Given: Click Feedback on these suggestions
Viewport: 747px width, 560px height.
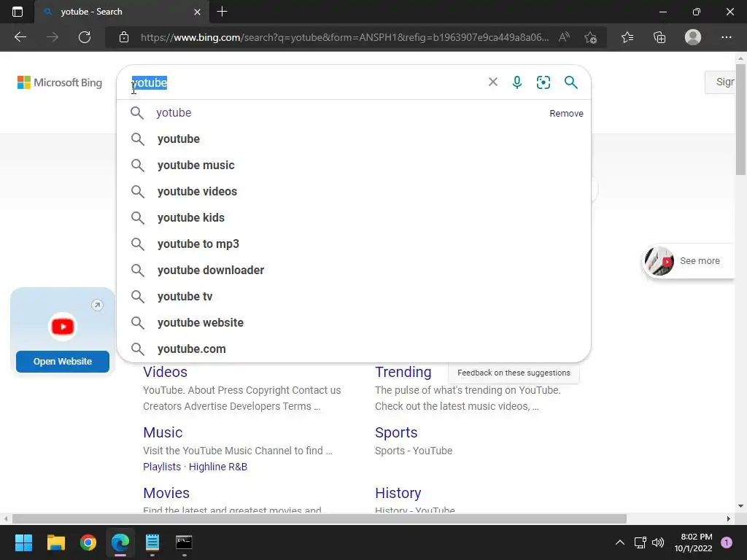Looking at the screenshot, I should [x=514, y=373].
